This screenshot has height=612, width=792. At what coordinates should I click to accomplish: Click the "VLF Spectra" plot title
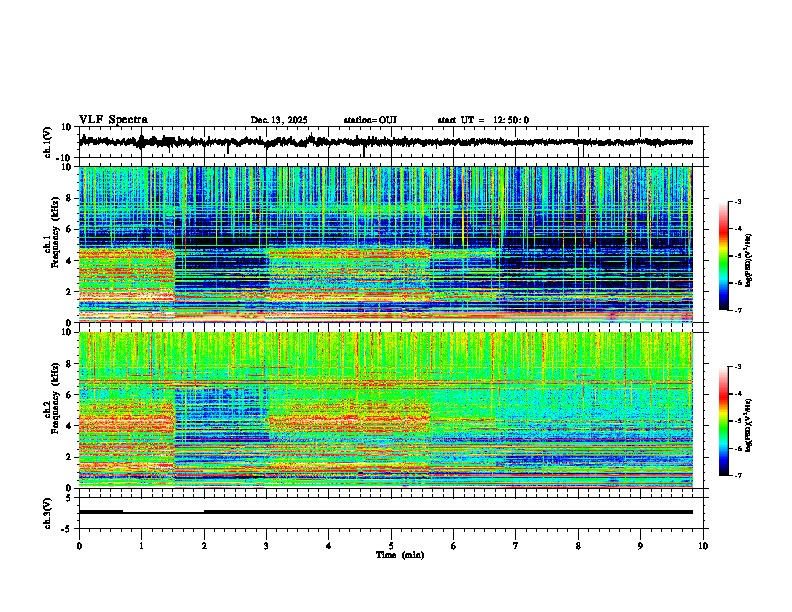coord(113,120)
